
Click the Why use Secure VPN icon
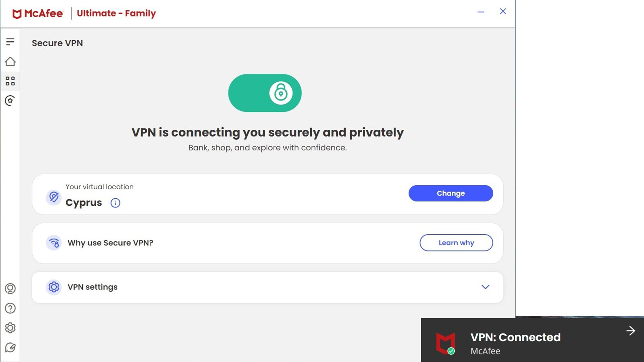[54, 243]
